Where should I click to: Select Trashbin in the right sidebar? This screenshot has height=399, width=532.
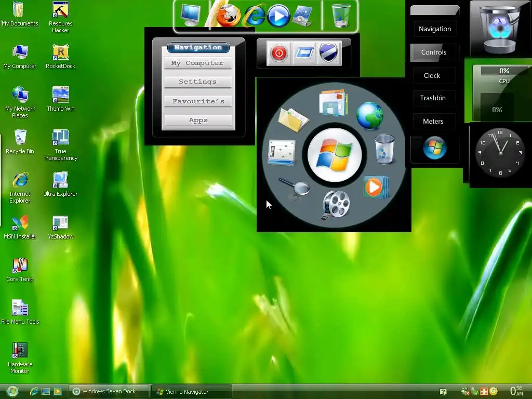[433, 98]
